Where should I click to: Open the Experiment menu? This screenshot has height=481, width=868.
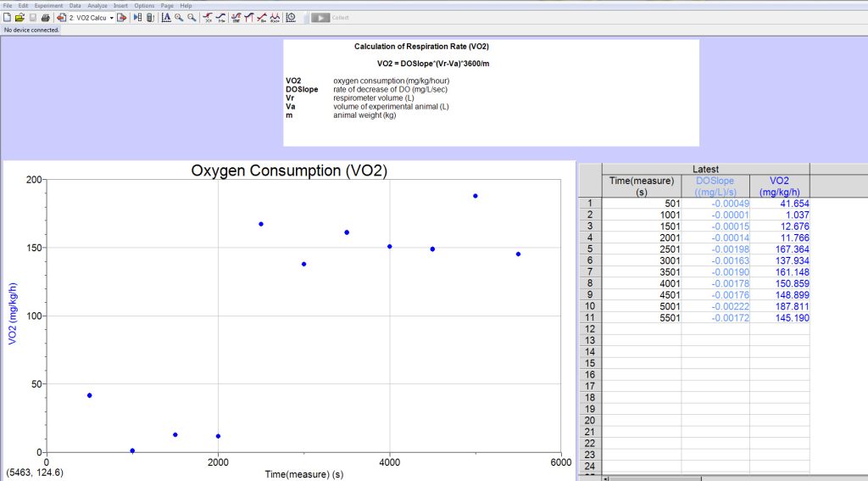coord(48,6)
